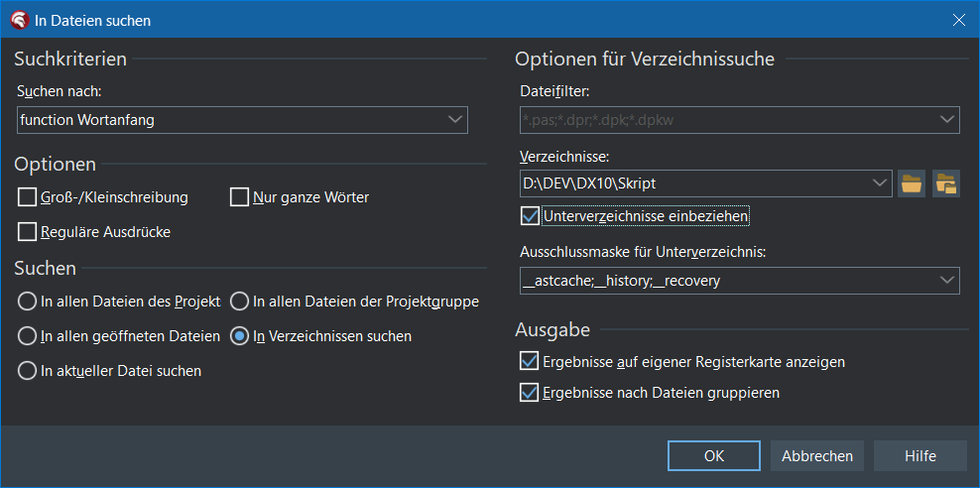Image resolution: width=980 pixels, height=488 pixels.
Task: Expand the Ausschlussmaske für Unterverzeichnis dropdown
Action: pyautogui.click(x=947, y=281)
